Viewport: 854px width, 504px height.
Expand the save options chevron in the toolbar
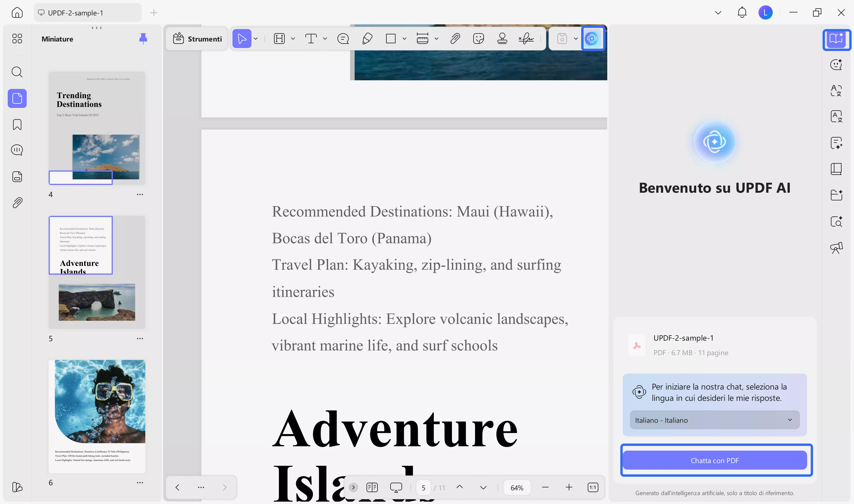tap(576, 38)
